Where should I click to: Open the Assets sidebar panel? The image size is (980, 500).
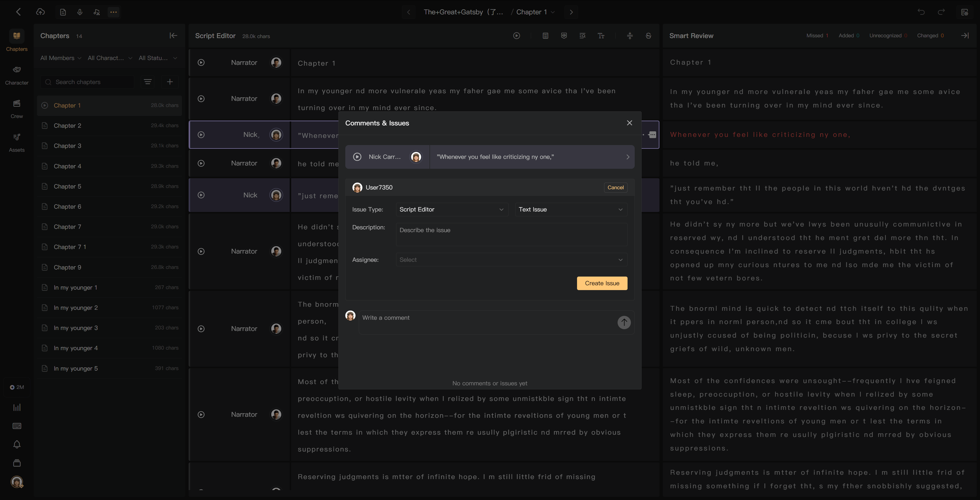[17, 142]
